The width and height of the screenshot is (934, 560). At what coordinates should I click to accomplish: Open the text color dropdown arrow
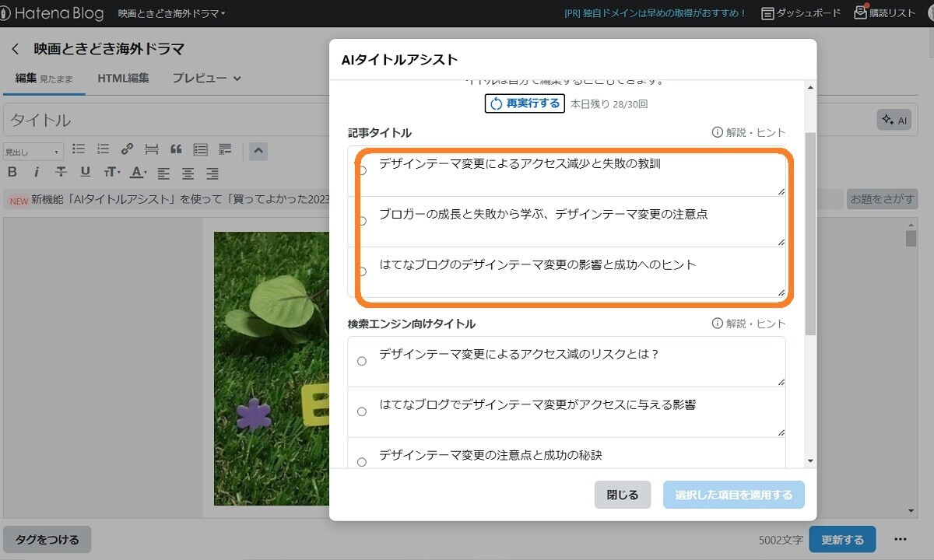[x=146, y=172]
